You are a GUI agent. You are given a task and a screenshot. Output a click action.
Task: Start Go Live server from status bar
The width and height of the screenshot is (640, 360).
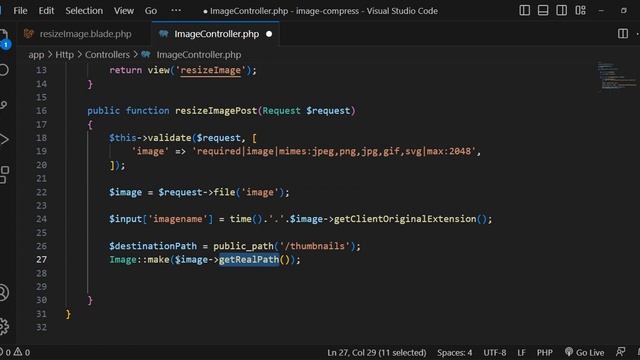click(584, 352)
